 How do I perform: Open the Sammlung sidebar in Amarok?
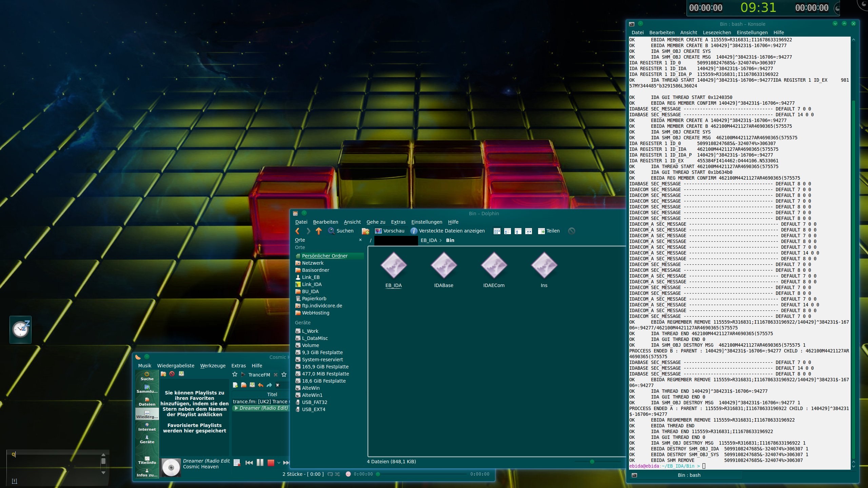click(147, 389)
